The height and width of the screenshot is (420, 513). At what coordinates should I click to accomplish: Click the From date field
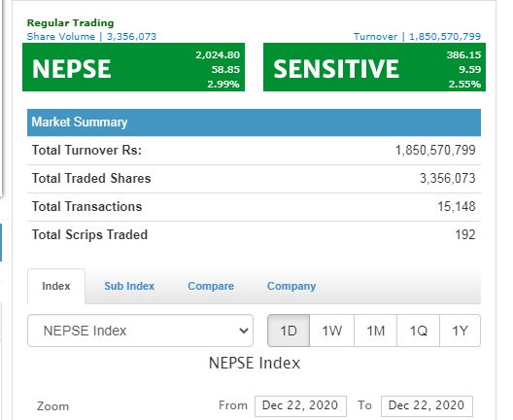(300, 406)
